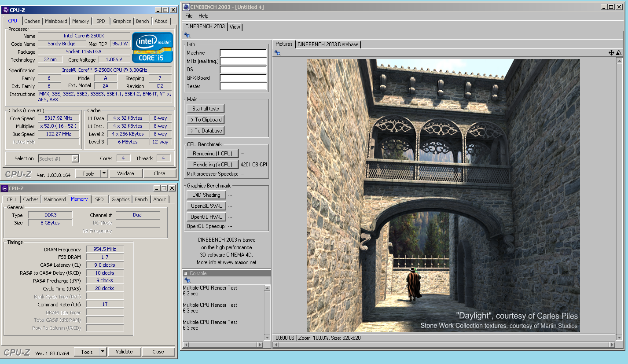The height and width of the screenshot is (364, 628).
Task: Open Mainboard tab in top CPU-Z window
Action: pyautogui.click(x=56, y=21)
